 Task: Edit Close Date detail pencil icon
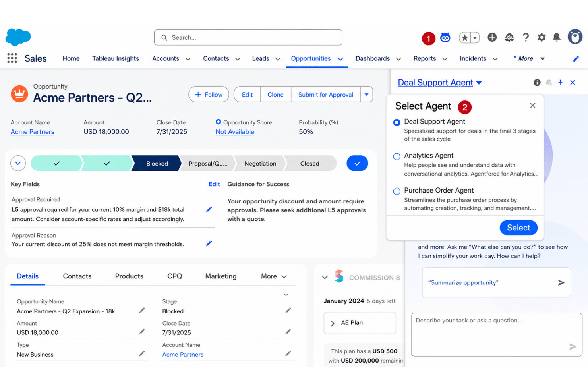coord(288,332)
